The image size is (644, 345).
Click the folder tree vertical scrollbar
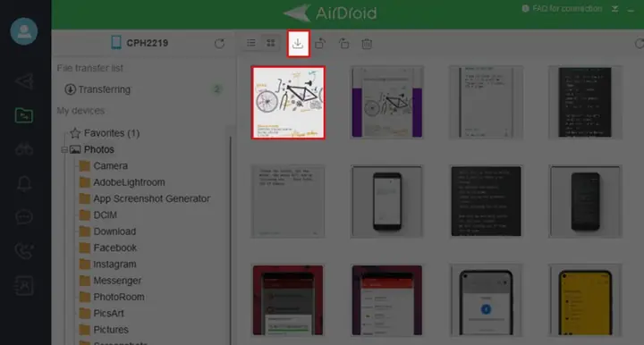coord(230,238)
